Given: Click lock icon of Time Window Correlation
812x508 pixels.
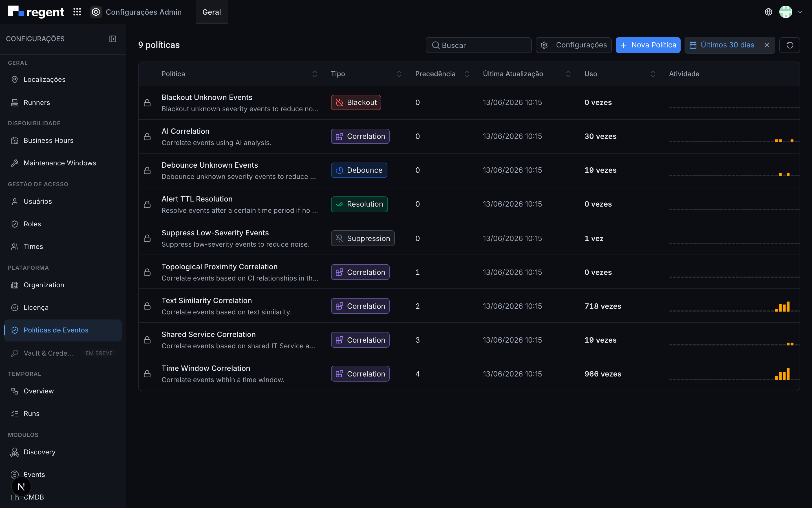Looking at the screenshot, I should coord(147,374).
